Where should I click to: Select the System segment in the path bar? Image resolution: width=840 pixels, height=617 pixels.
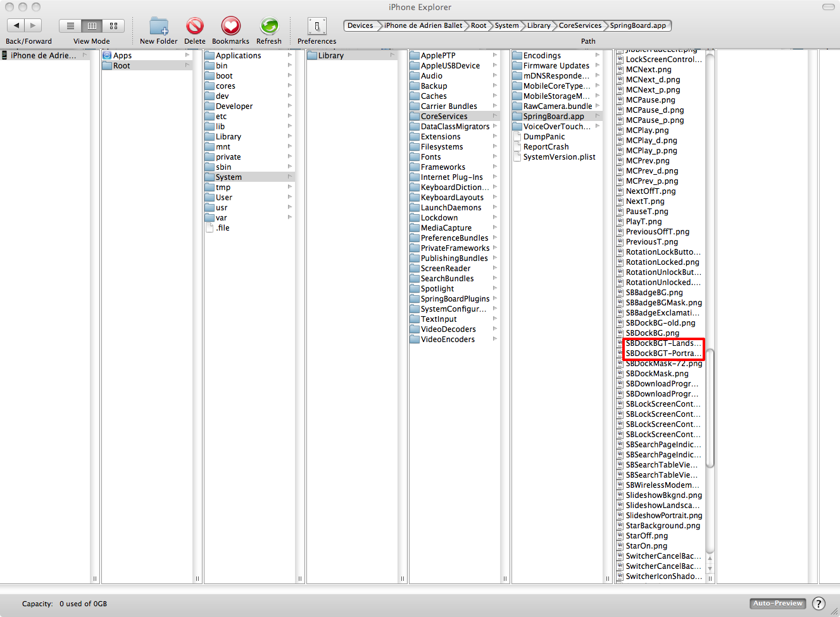pos(506,26)
